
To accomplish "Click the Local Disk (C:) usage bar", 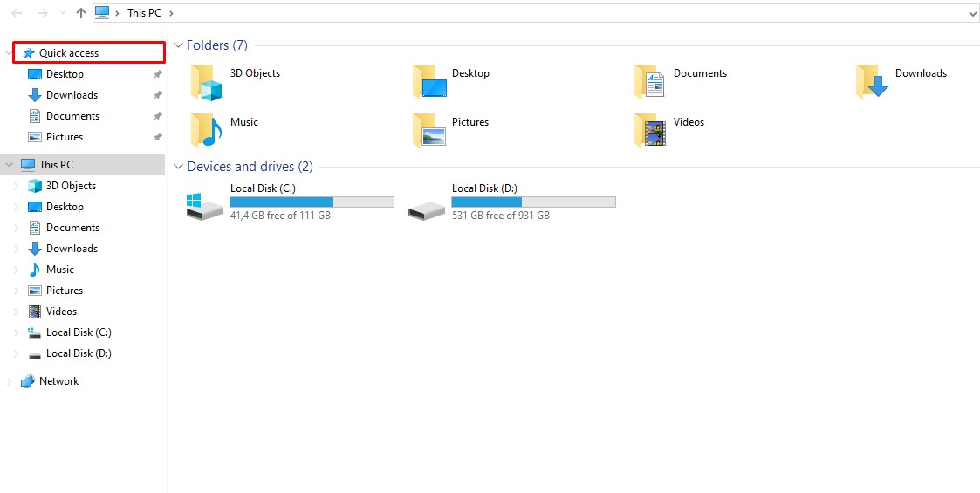I will point(312,202).
